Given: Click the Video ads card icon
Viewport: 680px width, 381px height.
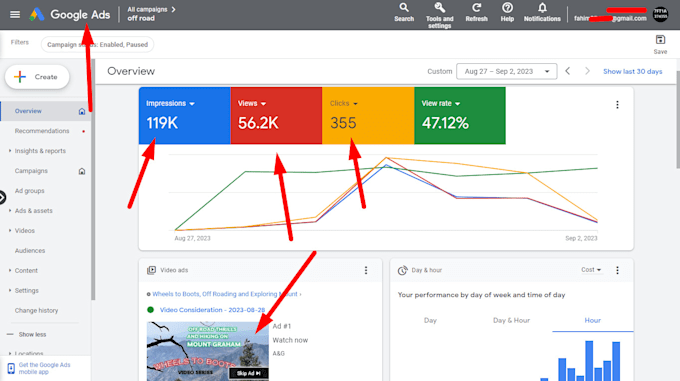Looking at the screenshot, I should [x=151, y=270].
